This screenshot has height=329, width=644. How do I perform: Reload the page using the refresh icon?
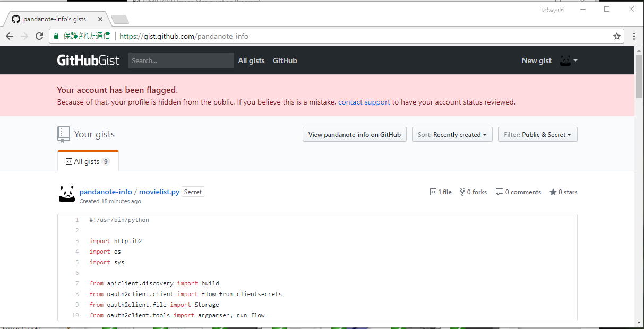[x=39, y=36]
